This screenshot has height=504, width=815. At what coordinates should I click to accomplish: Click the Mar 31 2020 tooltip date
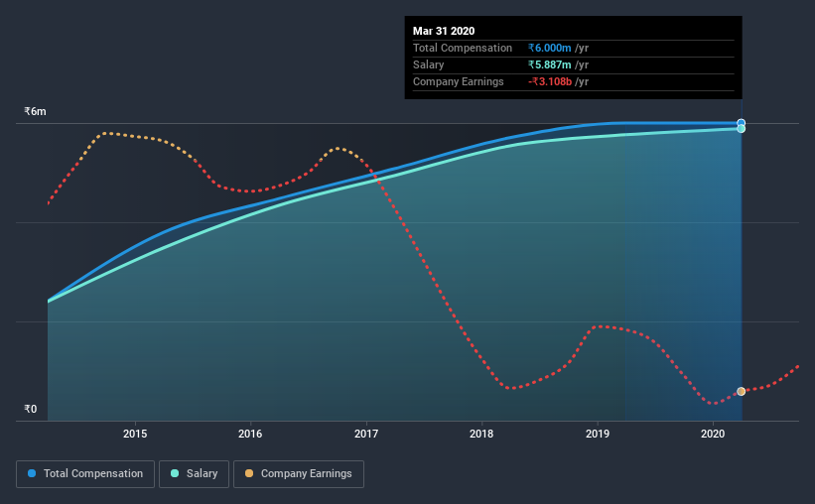(444, 31)
